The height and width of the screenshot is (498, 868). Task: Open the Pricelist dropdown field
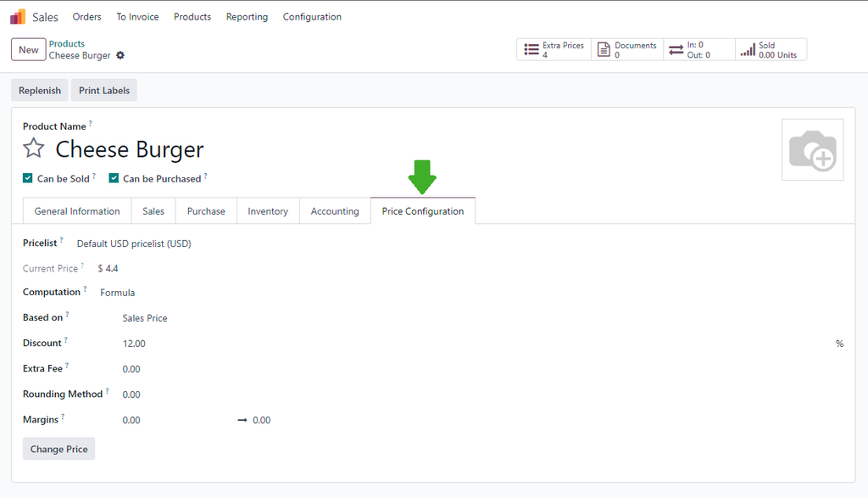coord(134,243)
